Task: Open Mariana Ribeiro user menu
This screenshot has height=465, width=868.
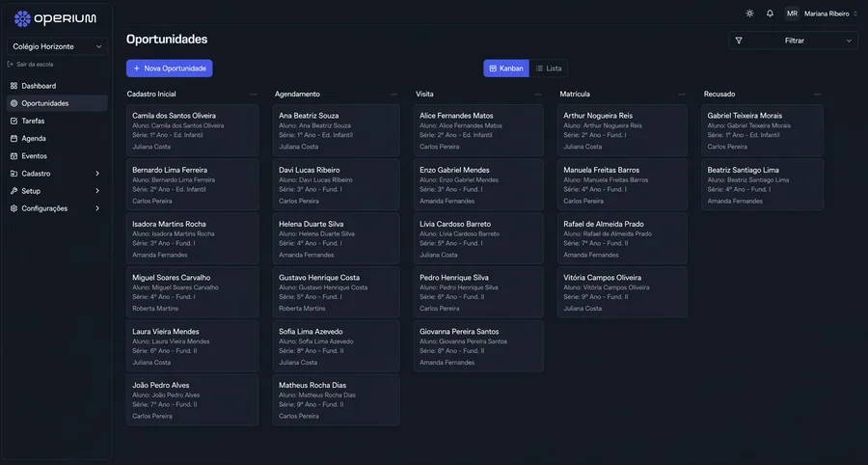Action: tap(822, 14)
